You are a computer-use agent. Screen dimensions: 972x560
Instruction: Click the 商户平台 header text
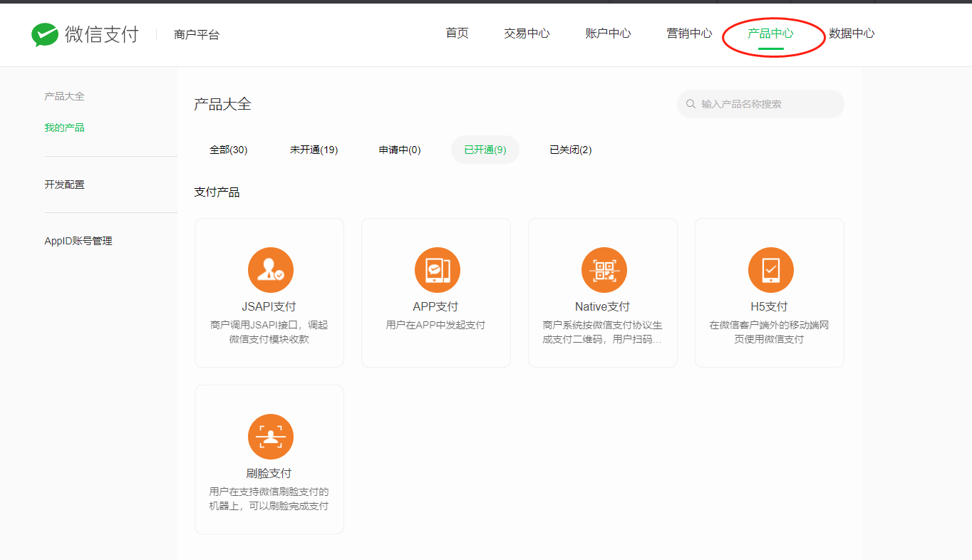[x=197, y=34]
